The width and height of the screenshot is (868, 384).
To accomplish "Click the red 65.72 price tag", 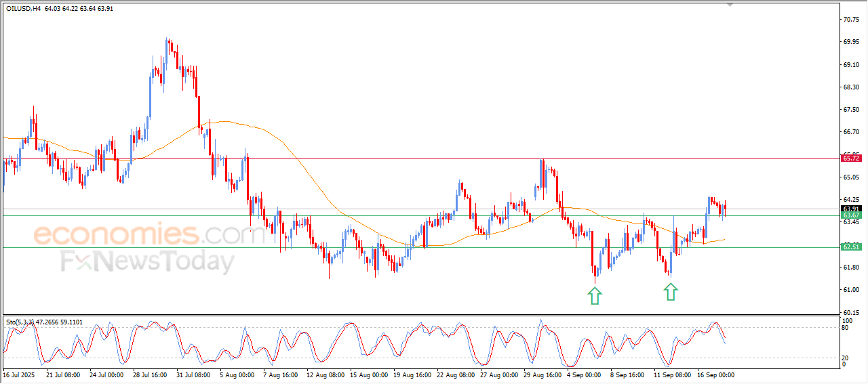I will 851,158.
